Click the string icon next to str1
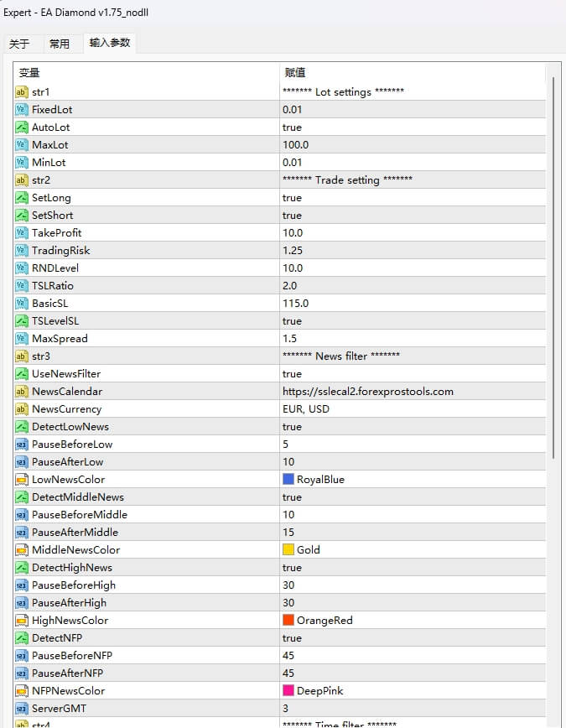 pos(22,91)
